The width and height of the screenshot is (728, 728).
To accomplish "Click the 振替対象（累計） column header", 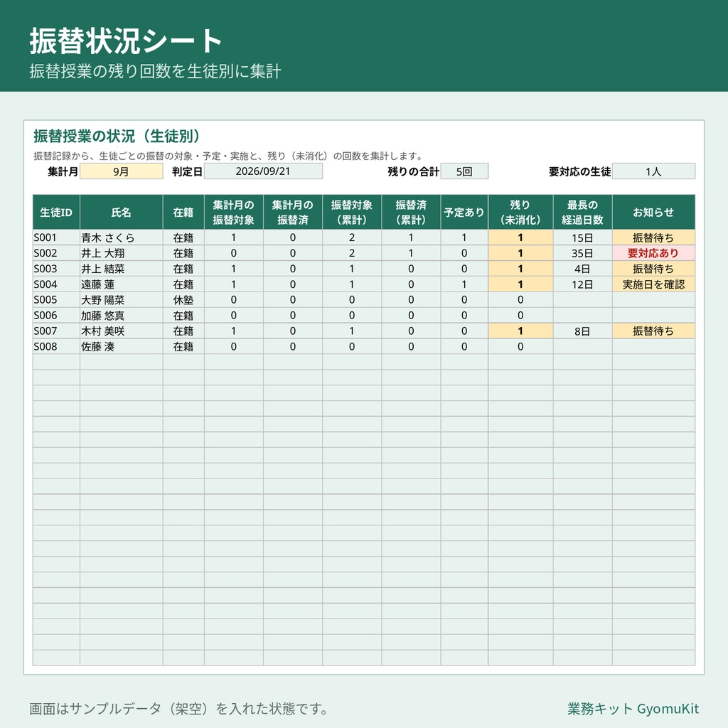I will pyautogui.click(x=352, y=212).
